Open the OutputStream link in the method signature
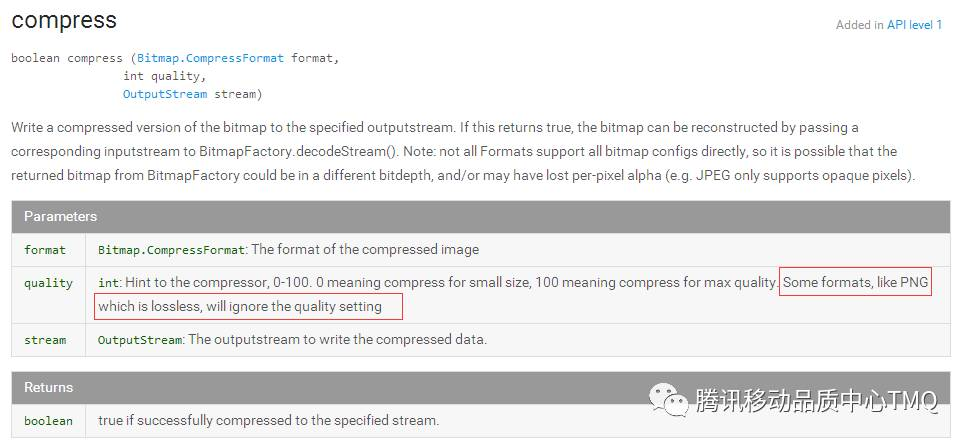Viewport: 970px width, 445px height. pos(165,94)
